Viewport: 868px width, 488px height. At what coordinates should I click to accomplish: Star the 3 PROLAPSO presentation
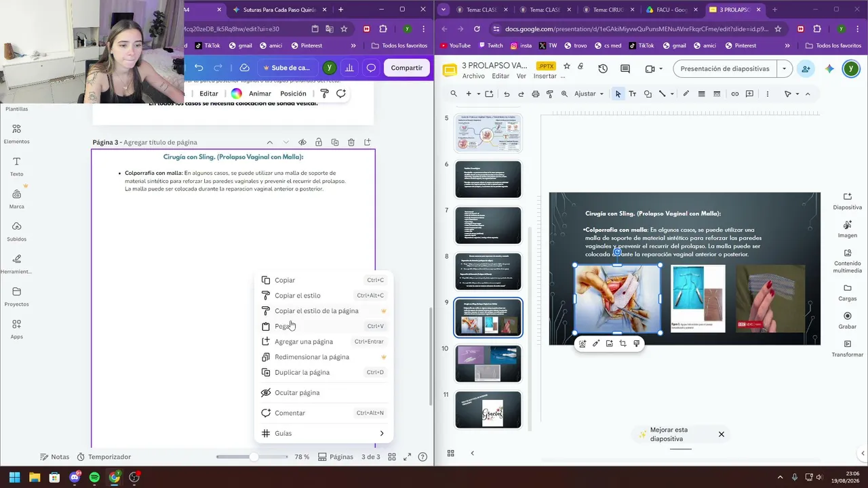click(x=567, y=66)
